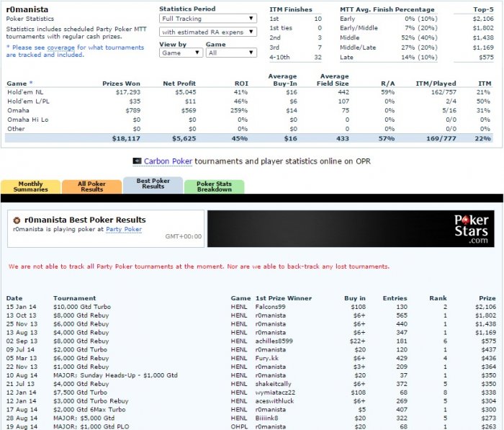
Task: Click the 25 Nov 13 $6,000 Gtd Rebuy tournament
Action: (x=81, y=324)
